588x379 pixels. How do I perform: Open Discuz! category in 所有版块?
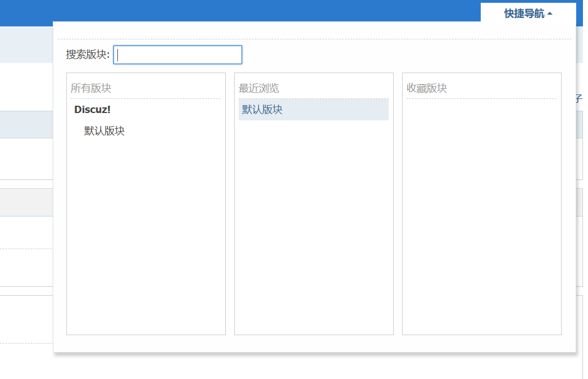point(92,110)
